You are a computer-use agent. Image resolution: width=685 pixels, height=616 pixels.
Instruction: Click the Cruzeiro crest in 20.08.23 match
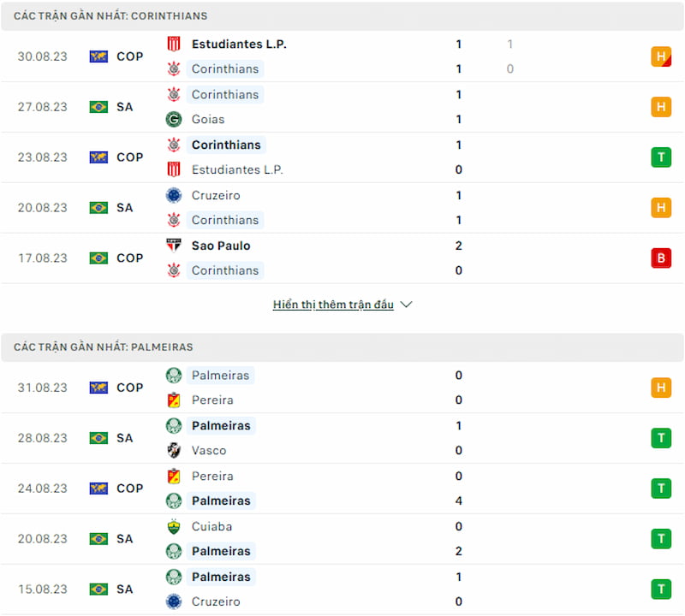point(174,196)
